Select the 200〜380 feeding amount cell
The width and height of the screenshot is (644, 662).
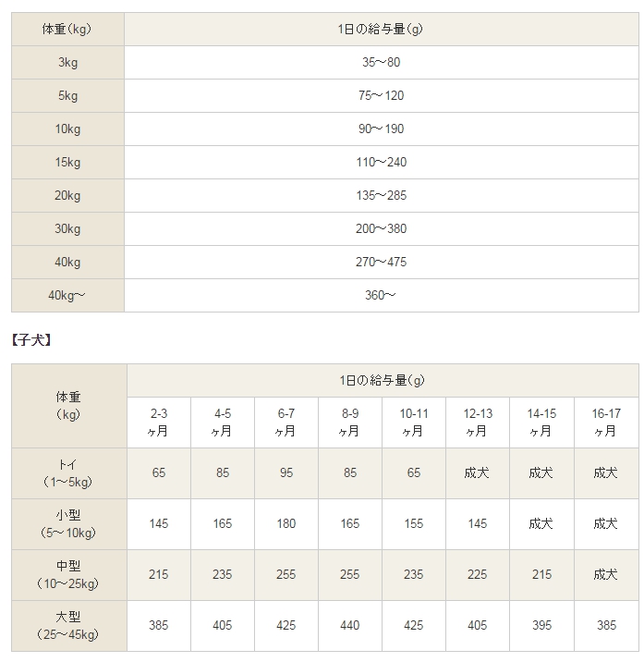(382, 228)
